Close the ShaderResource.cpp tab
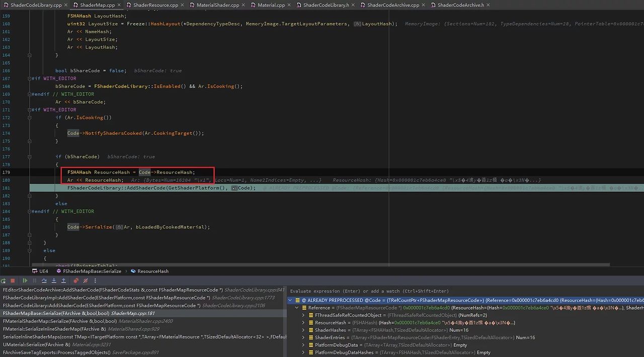This screenshot has width=644, height=357. tap(183, 5)
